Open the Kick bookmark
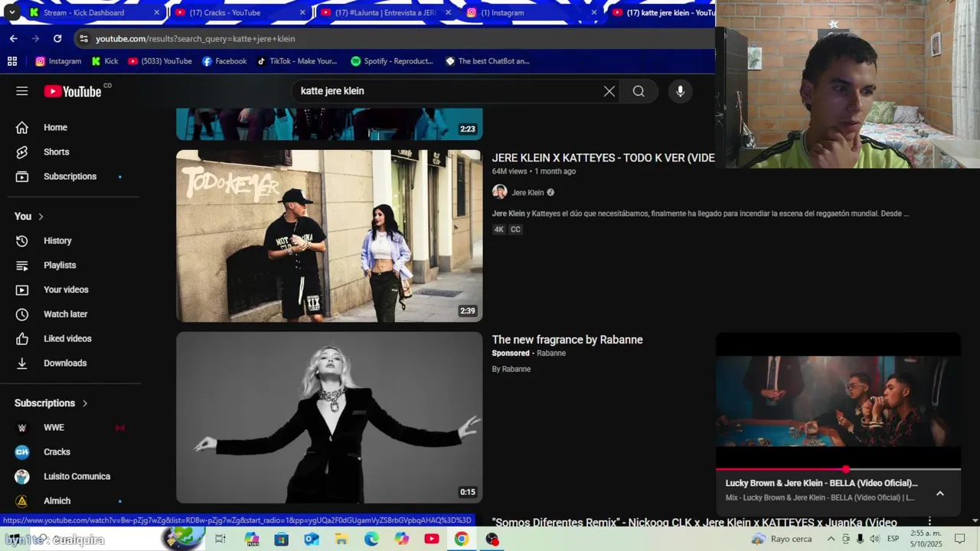Viewport: 980px width, 551px height. pos(104,61)
